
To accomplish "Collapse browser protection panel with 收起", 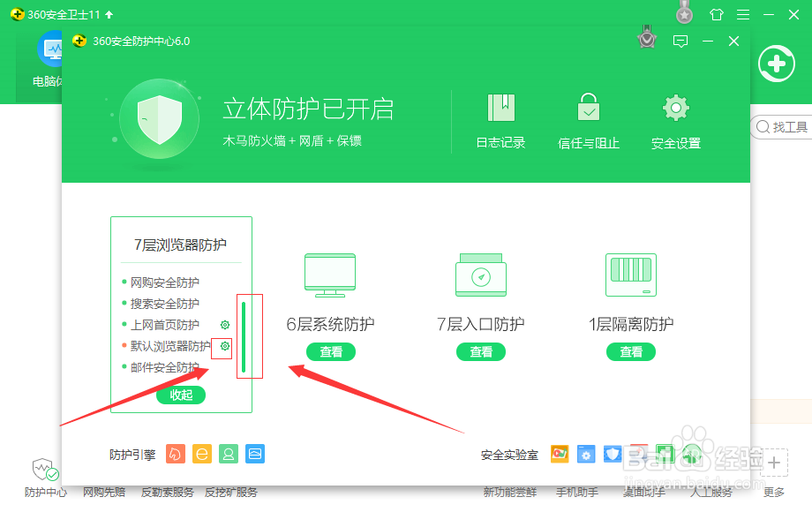I will click(181, 395).
